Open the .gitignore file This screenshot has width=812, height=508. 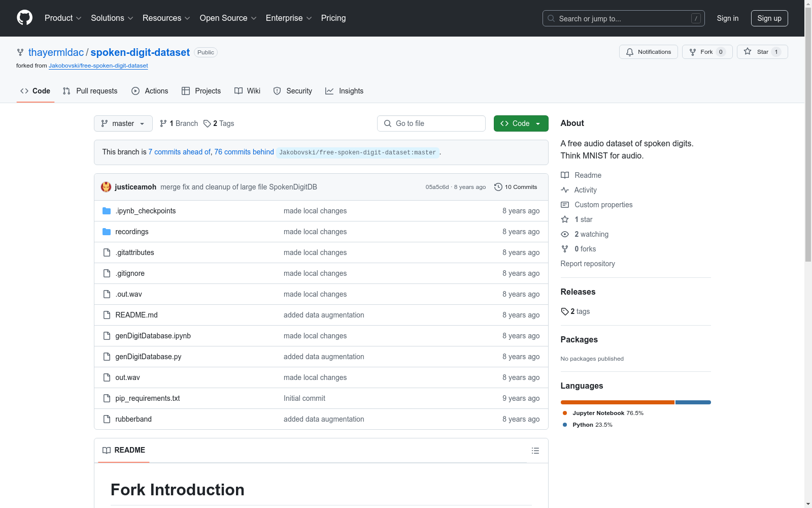[130, 273]
